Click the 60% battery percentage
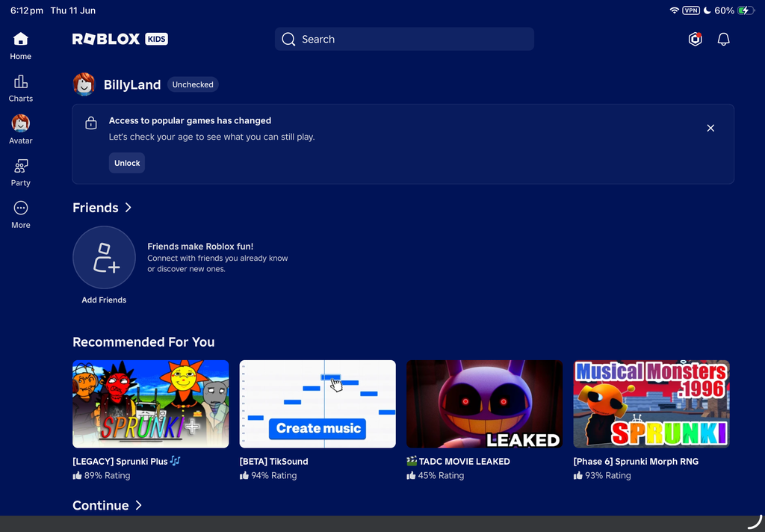This screenshot has width=765, height=532. [x=724, y=10]
